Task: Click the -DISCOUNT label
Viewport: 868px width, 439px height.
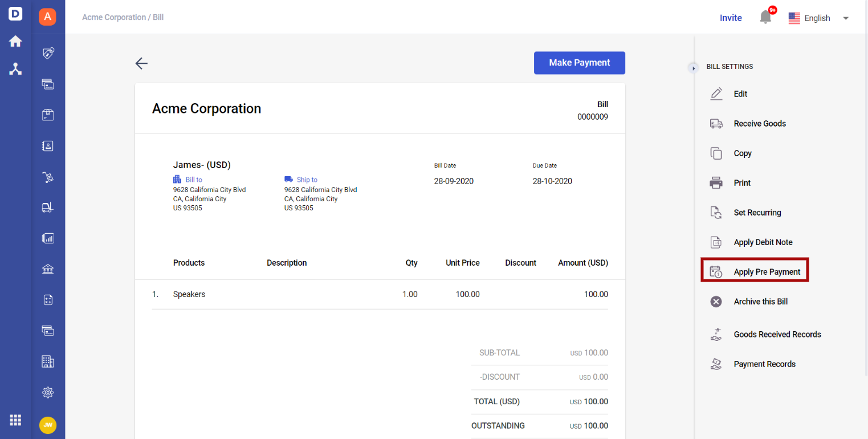Action: [499, 377]
